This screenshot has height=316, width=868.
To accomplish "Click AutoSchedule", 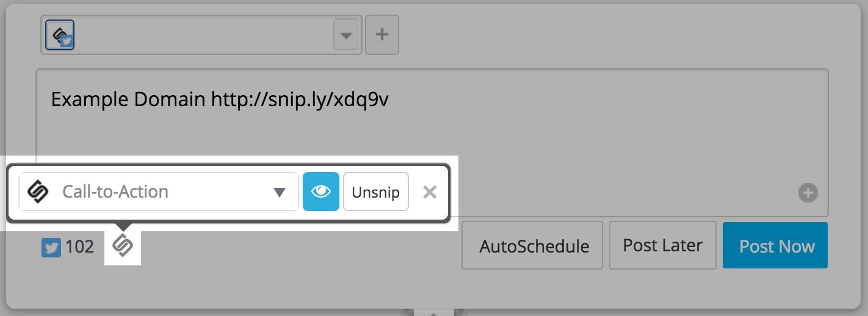I will pos(532,245).
